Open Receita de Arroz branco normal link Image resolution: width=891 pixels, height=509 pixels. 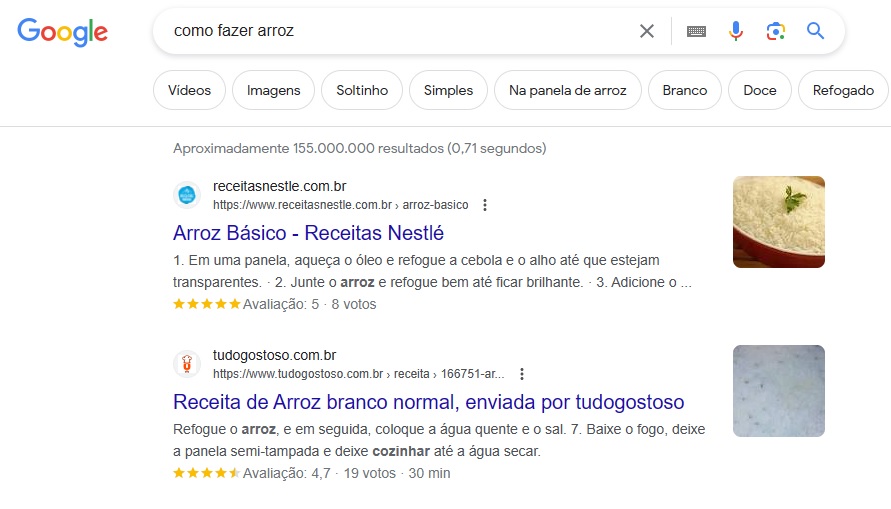point(428,402)
